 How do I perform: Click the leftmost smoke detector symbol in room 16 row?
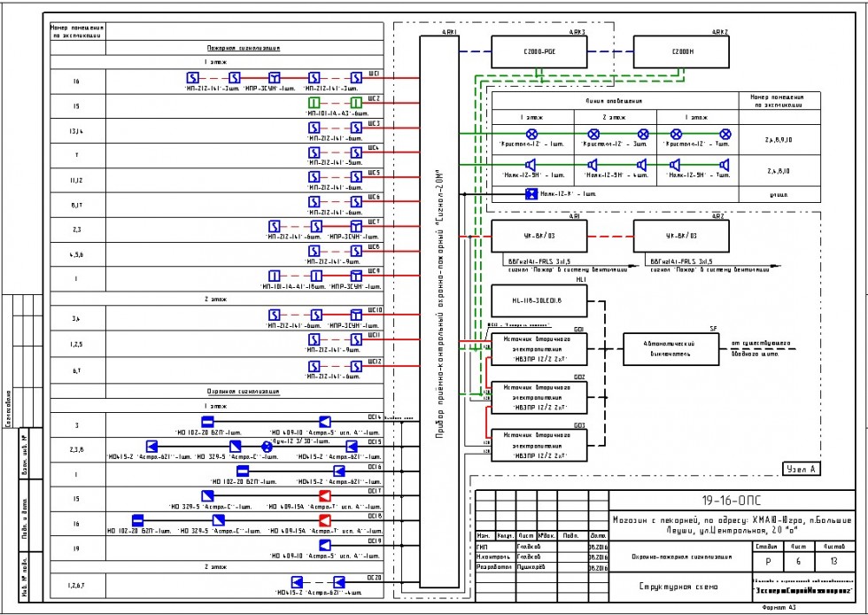pyautogui.click(x=191, y=78)
